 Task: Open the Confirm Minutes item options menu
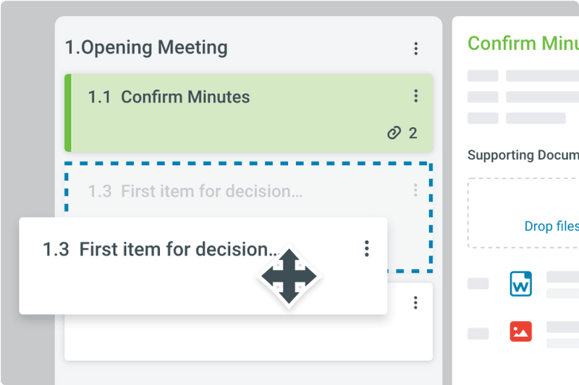(x=416, y=96)
